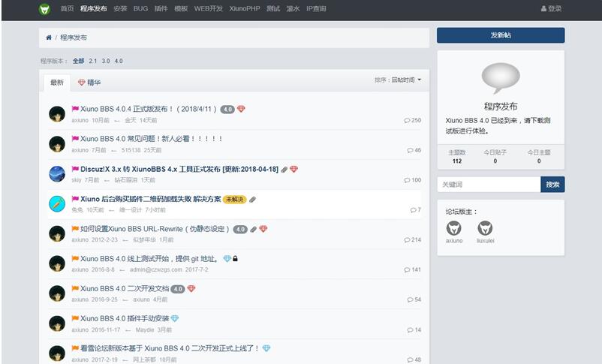Click the Xiuno logo in the navbar

pos(45,9)
